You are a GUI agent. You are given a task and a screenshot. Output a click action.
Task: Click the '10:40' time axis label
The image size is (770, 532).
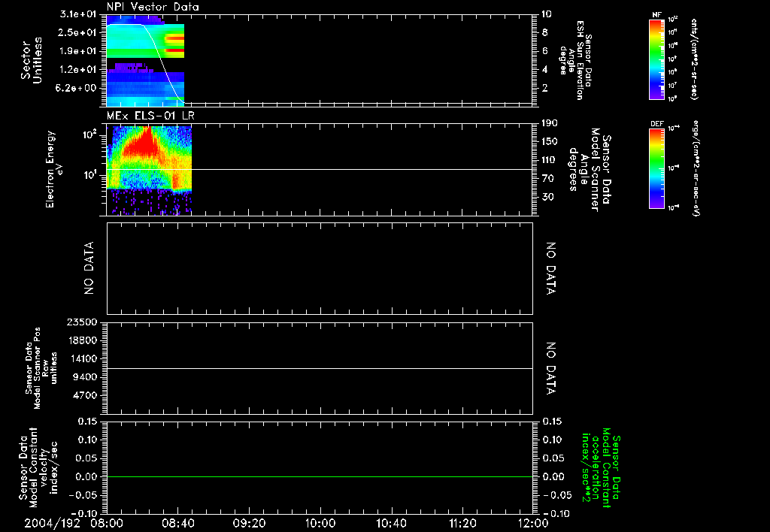[x=391, y=523]
